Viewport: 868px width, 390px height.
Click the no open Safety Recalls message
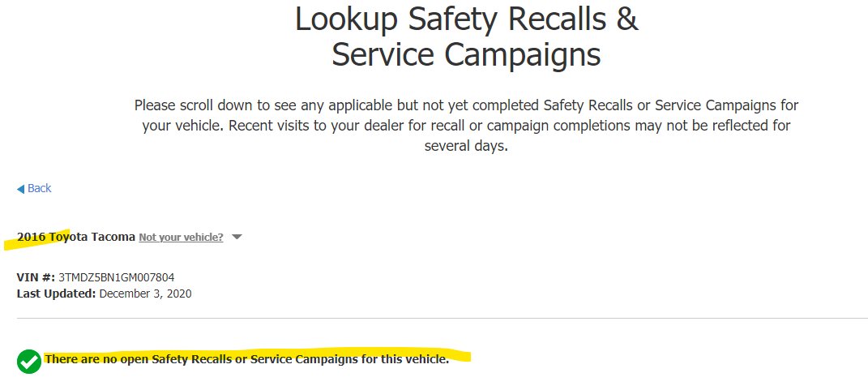point(247,359)
